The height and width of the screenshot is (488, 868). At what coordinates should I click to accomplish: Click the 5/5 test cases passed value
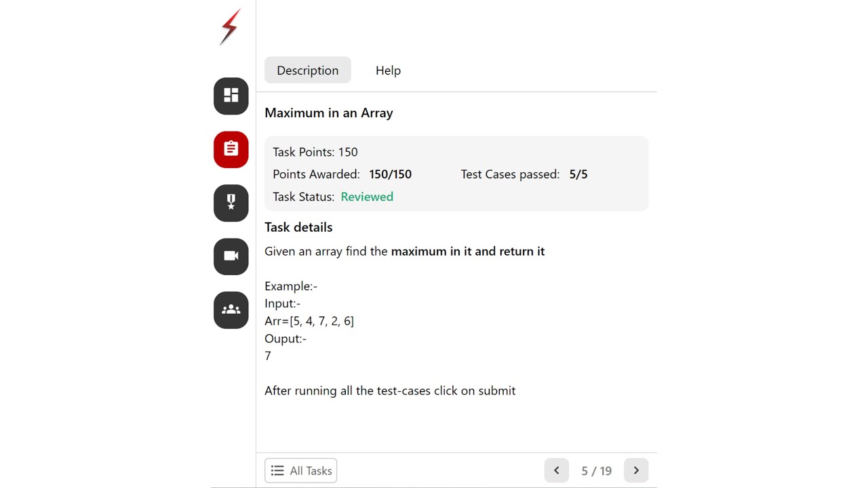578,174
